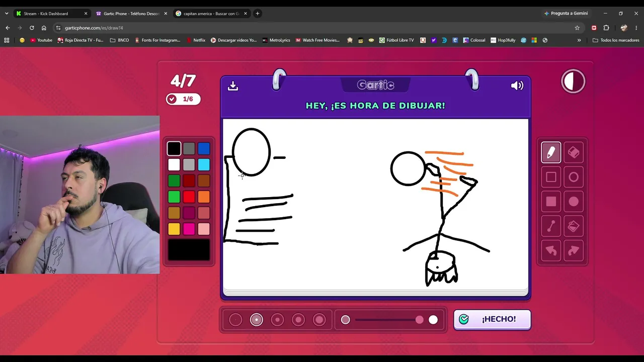Pick the bright green color swatch
The image size is (644, 362).
(x=174, y=197)
